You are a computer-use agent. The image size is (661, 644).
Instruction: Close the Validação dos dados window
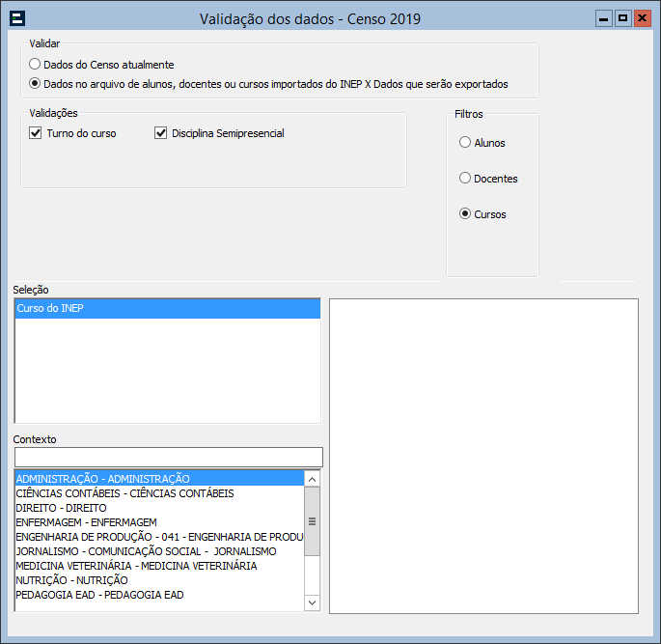642,18
